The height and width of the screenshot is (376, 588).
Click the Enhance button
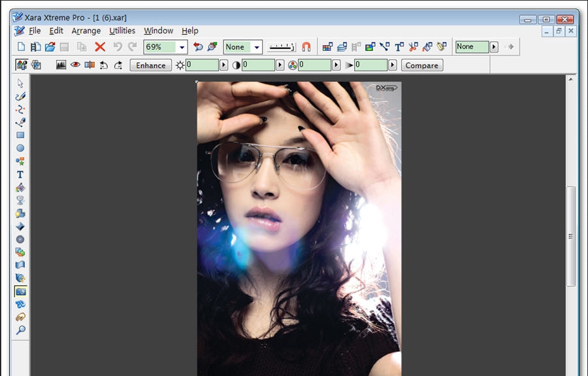[x=151, y=65]
